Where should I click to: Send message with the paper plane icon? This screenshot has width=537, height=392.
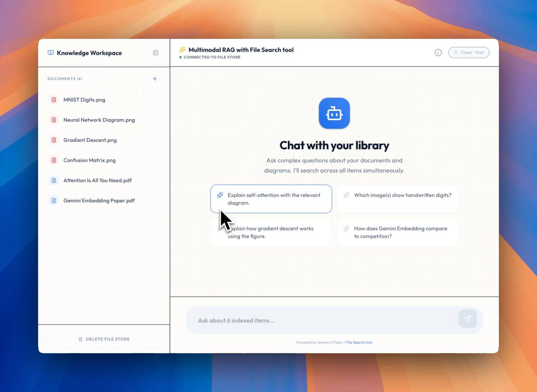pyautogui.click(x=468, y=319)
